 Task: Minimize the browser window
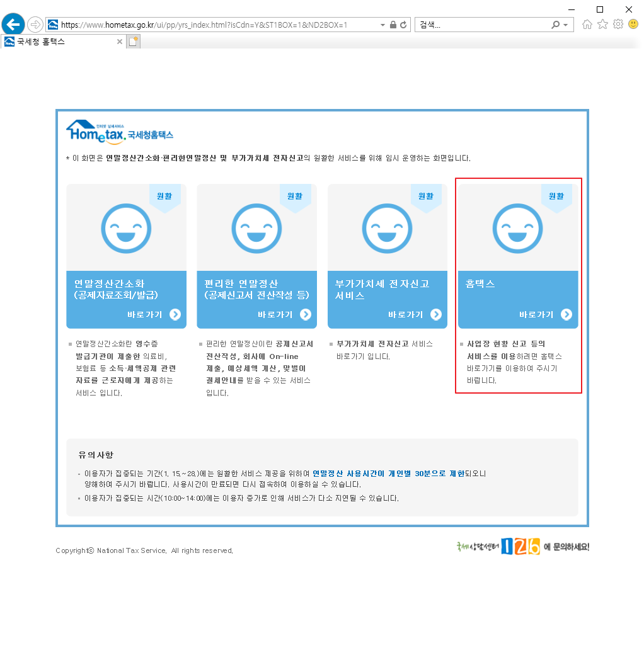coord(572,9)
